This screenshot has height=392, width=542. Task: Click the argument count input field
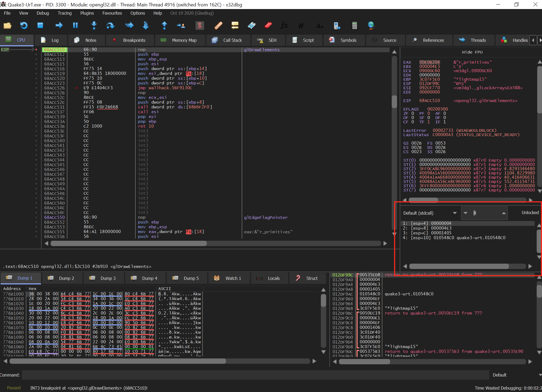pos(484,213)
